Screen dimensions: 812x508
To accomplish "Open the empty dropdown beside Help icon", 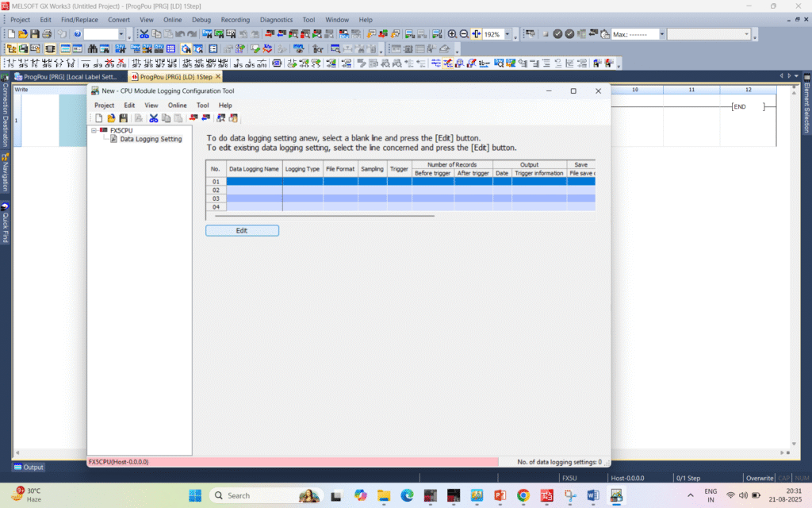I will point(121,34).
